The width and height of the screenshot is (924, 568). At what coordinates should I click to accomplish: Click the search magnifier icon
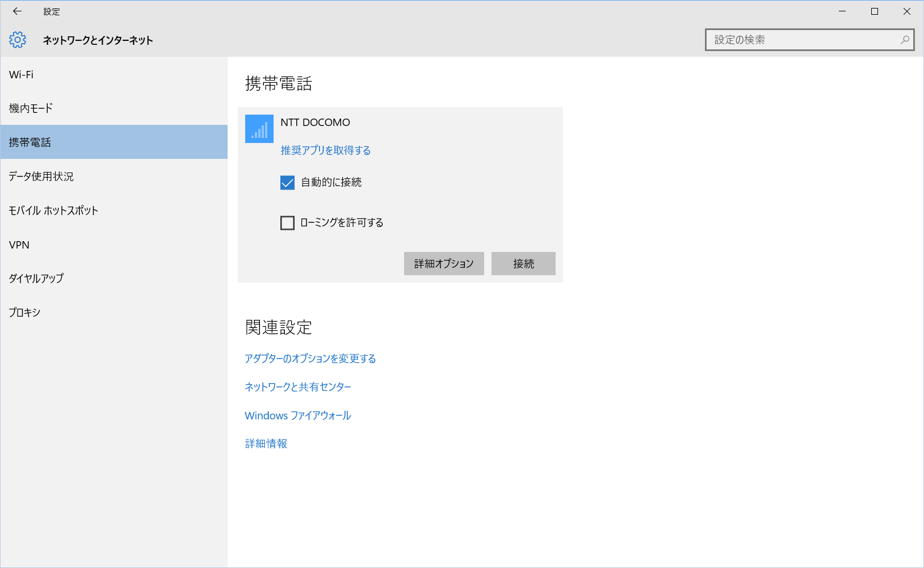pos(905,40)
